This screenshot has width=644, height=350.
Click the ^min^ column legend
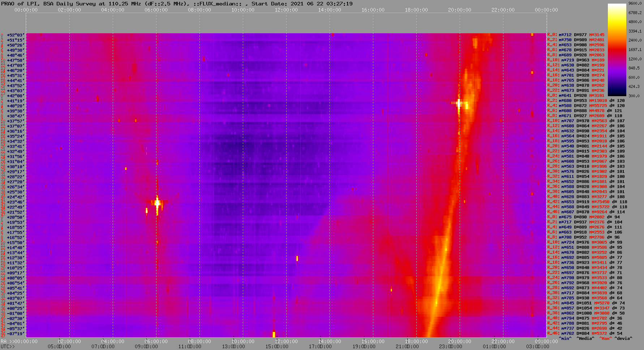(x=565, y=339)
